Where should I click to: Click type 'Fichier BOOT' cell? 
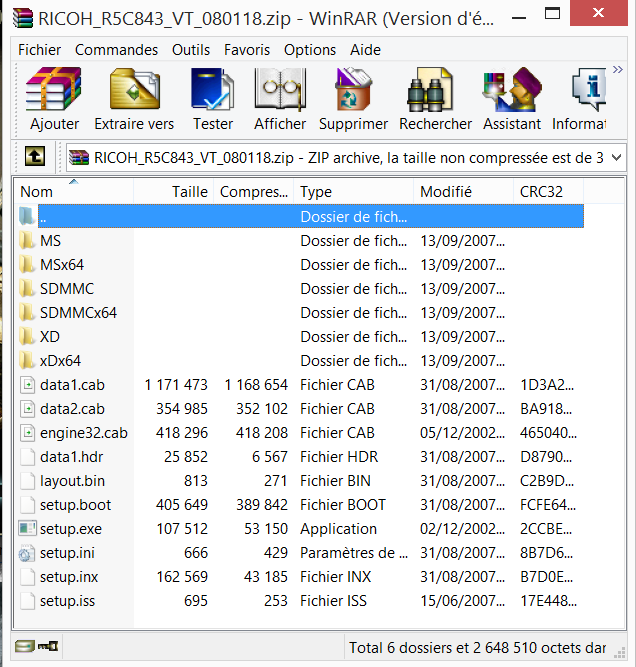click(343, 505)
